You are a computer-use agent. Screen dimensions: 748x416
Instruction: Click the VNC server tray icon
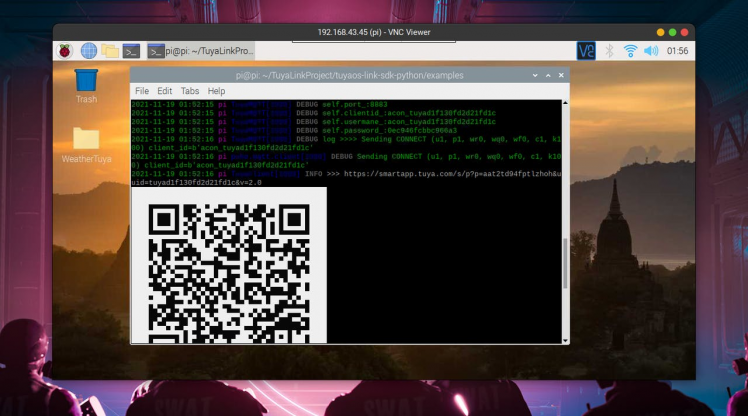coord(586,50)
